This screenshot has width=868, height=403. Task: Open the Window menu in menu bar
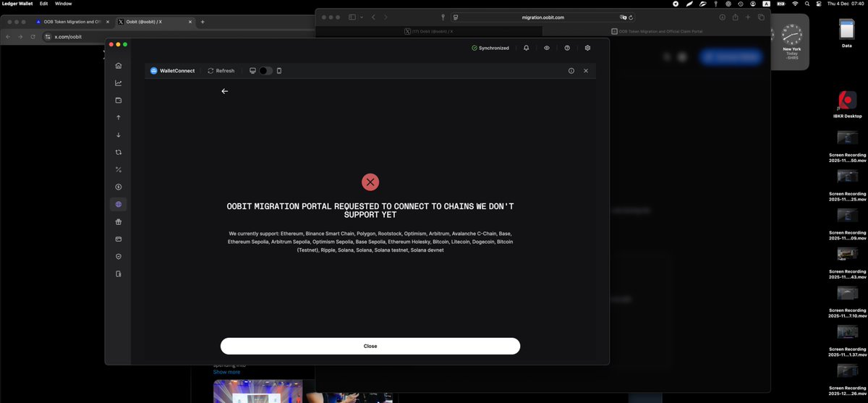[64, 4]
